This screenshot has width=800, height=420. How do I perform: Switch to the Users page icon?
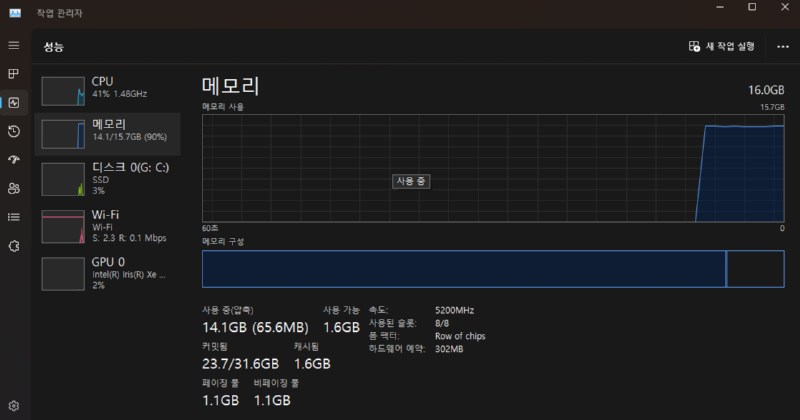click(x=14, y=188)
